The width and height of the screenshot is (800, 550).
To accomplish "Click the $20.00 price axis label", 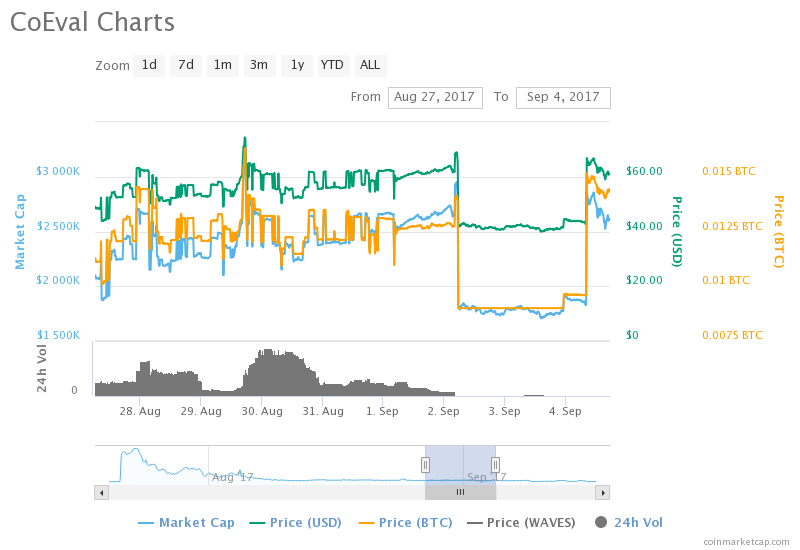I will pos(644,280).
